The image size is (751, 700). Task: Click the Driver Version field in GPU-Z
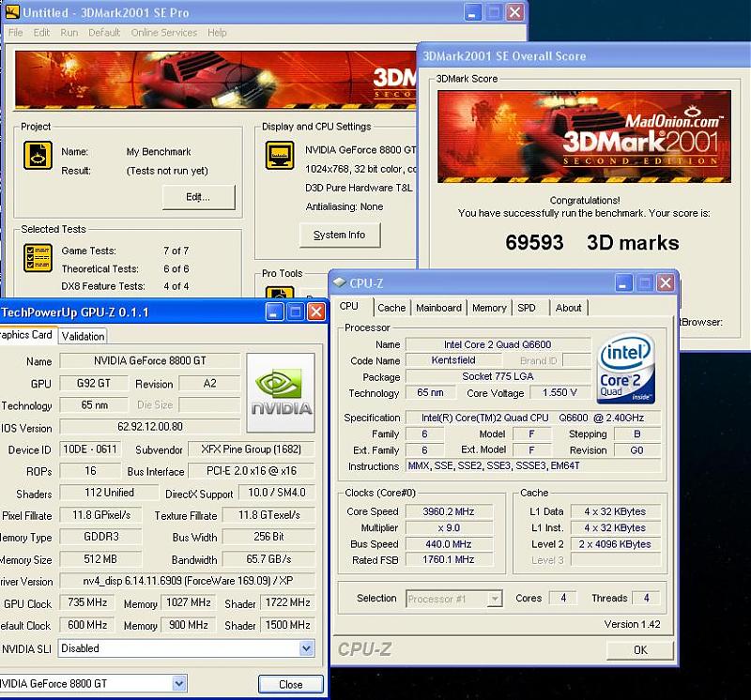187,581
